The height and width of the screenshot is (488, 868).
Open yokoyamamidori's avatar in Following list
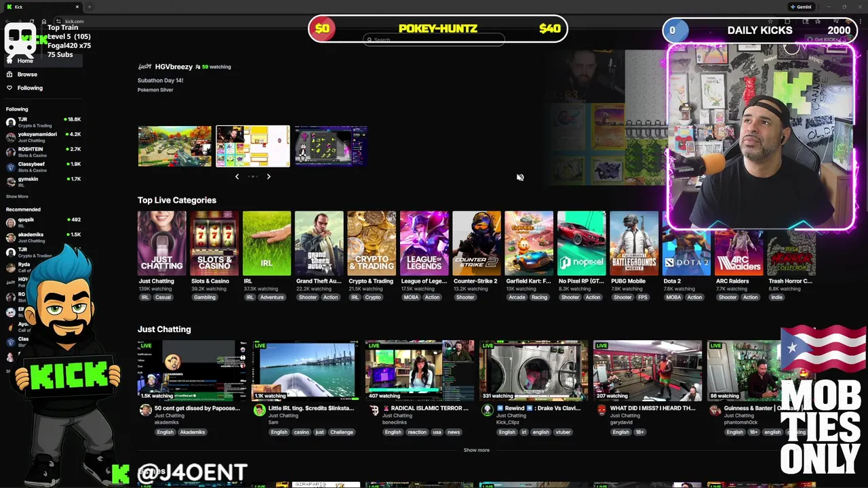coord(11,137)
